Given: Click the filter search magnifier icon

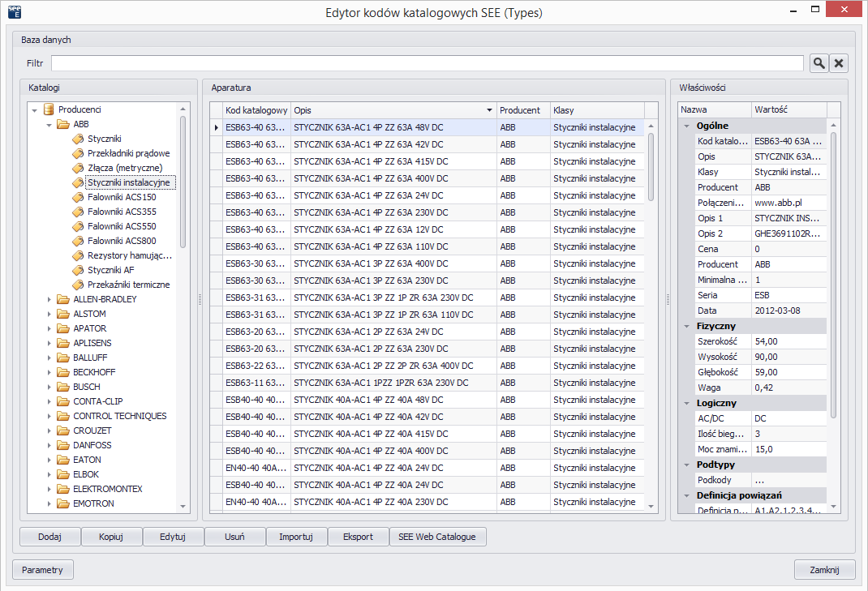Looking at the screenshot, I should point(819,63).
